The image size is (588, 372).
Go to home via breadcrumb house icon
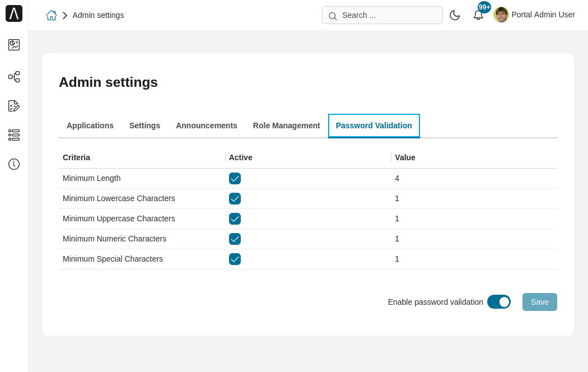point(52,15)
